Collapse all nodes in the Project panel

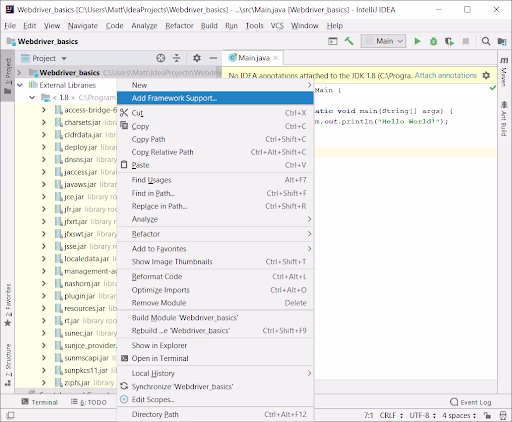[176, 58]
